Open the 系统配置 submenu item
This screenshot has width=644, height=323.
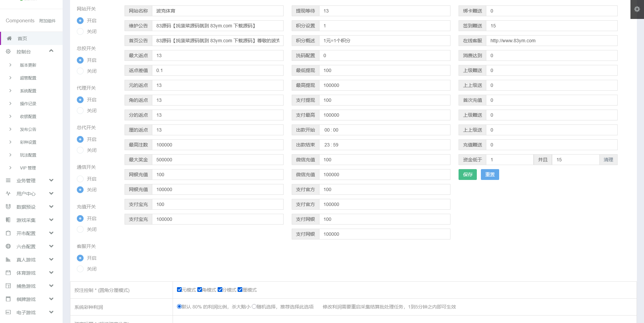[28, 91]
